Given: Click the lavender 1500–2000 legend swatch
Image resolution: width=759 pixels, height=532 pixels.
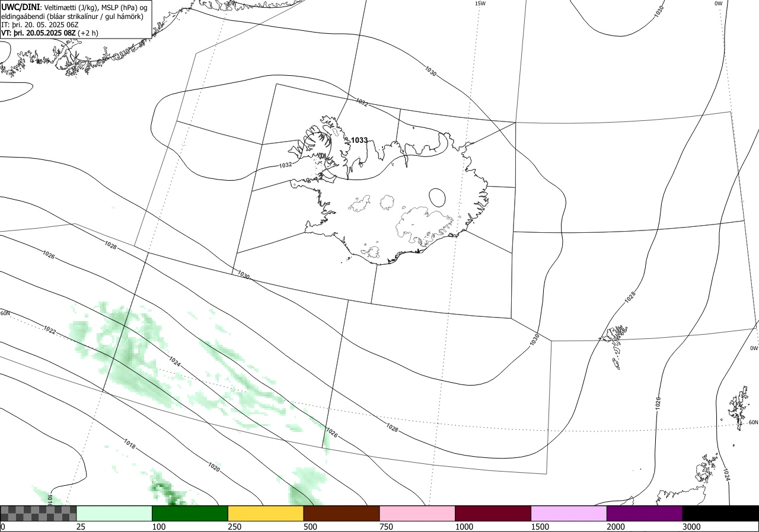Looking at the screenshot, I should pyautogui.click(x=569, y=513).
